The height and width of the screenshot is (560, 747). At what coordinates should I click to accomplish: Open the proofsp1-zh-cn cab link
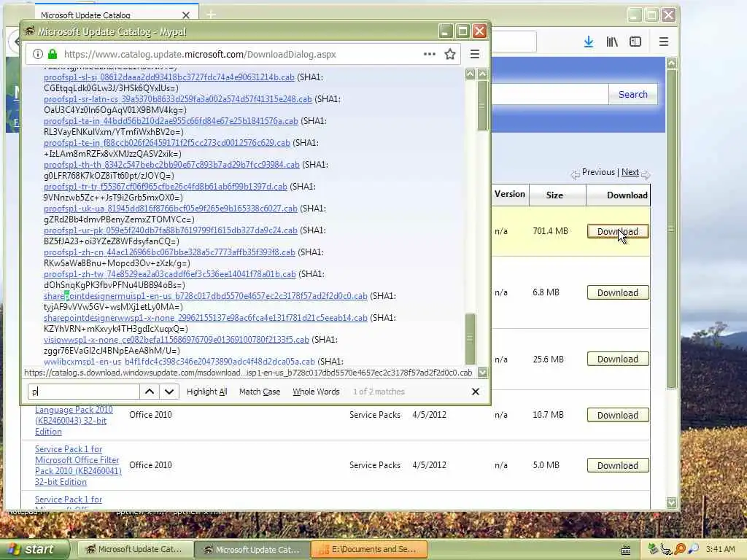point(169,252)
